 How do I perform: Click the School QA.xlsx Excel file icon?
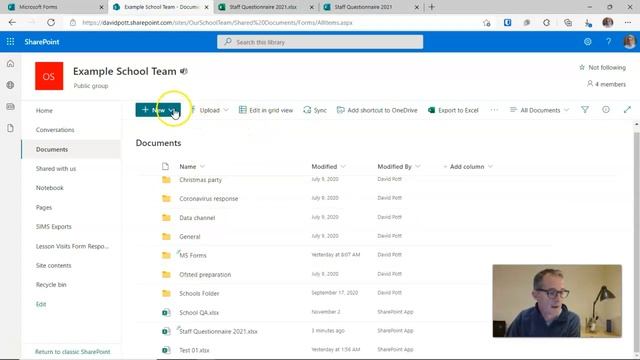point(166,313)
